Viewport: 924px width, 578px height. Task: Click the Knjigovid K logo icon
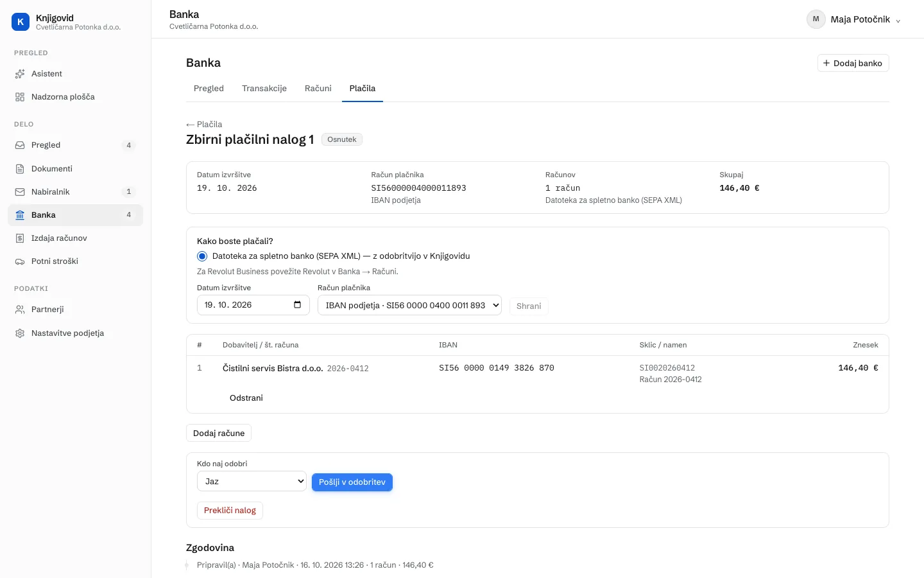[x=21, y=22]
